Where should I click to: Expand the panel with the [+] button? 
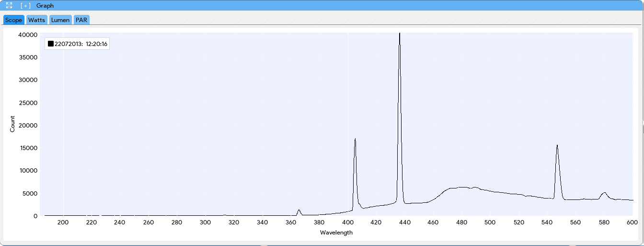click(25, 6)
